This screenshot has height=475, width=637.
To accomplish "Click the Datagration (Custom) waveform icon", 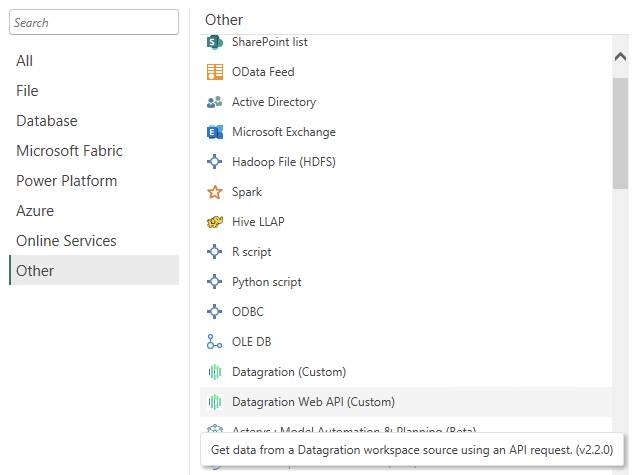I will click(214, 372).
